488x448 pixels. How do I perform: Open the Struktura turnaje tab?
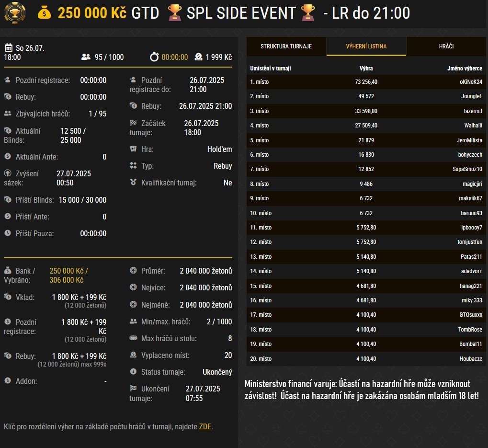click(x=286, y=46)
